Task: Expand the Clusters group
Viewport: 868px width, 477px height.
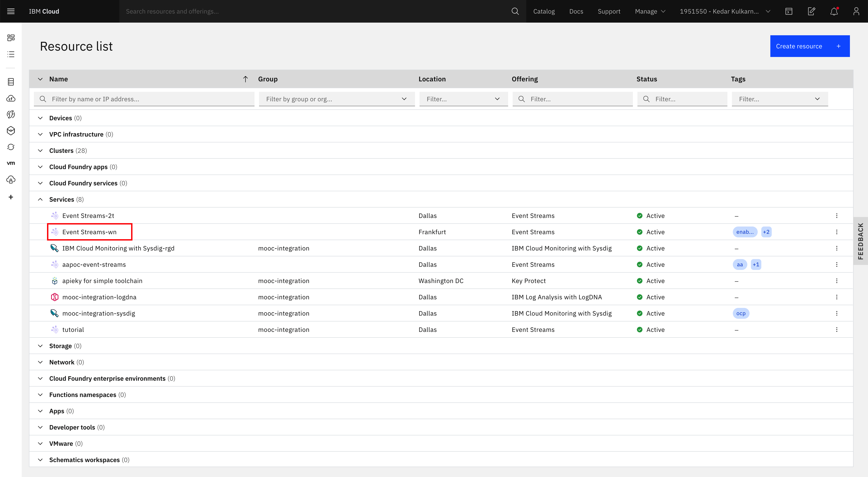Action: pos(40,151)
